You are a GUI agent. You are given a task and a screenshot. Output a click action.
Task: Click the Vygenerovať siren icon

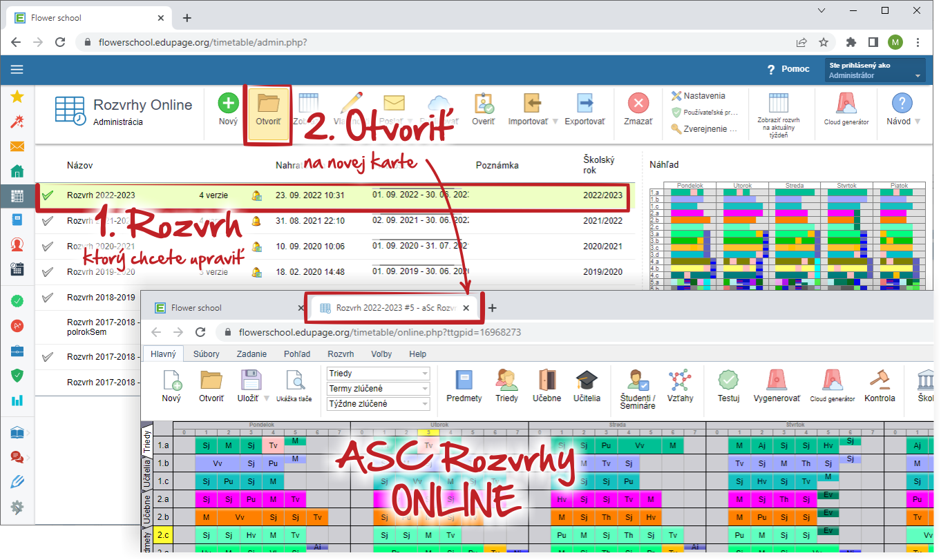777,386
